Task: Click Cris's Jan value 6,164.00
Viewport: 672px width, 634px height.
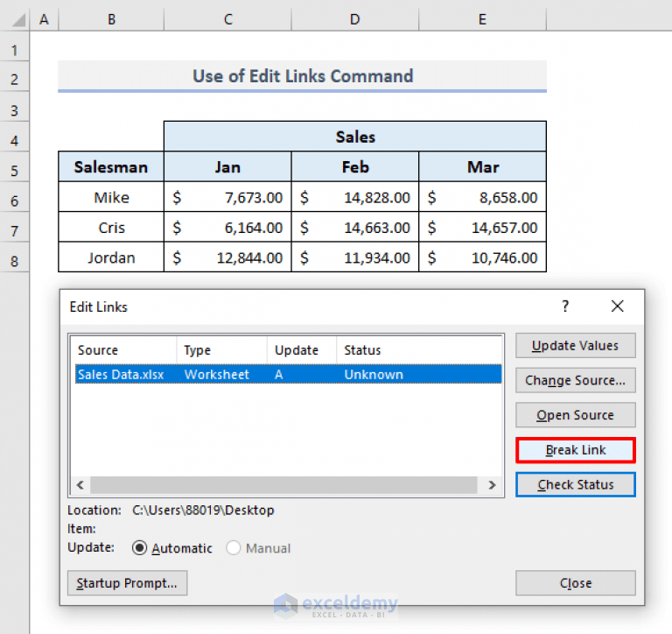Action: click(227, 227)
